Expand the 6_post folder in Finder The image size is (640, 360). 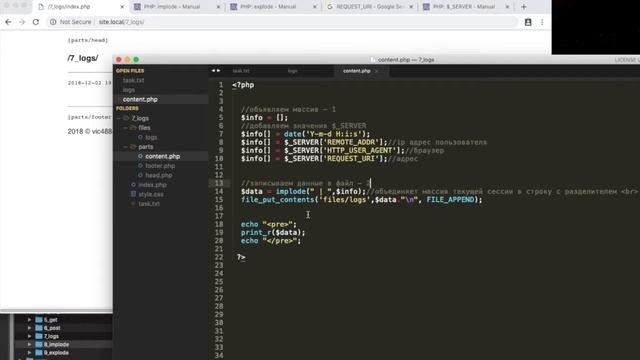coord(29,328)
